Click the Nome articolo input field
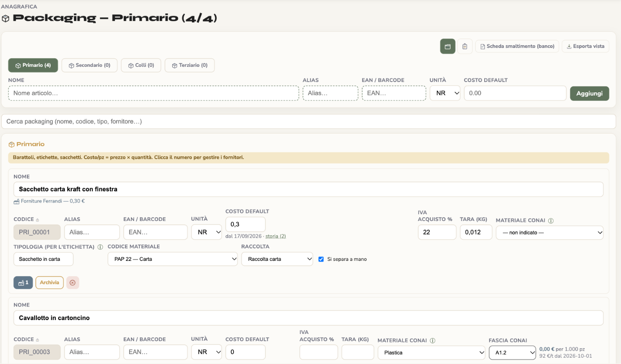The image size is (621, 364). click(153, 93)
